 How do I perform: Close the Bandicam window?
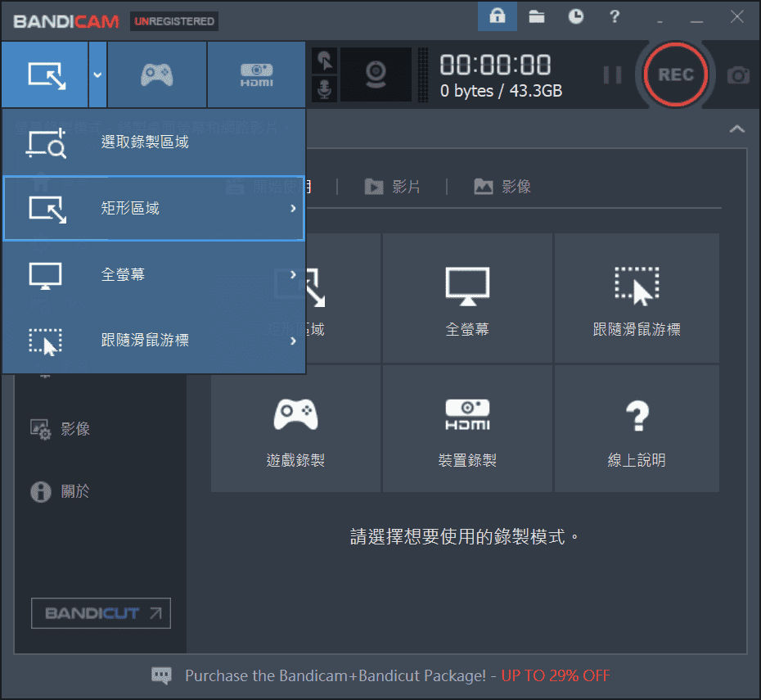(x=736, y=16)
